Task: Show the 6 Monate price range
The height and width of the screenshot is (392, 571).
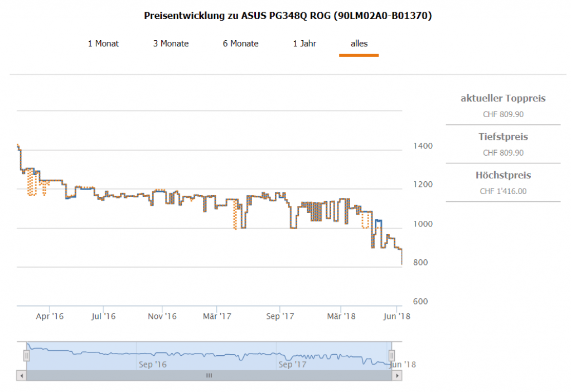Action: 241,43
